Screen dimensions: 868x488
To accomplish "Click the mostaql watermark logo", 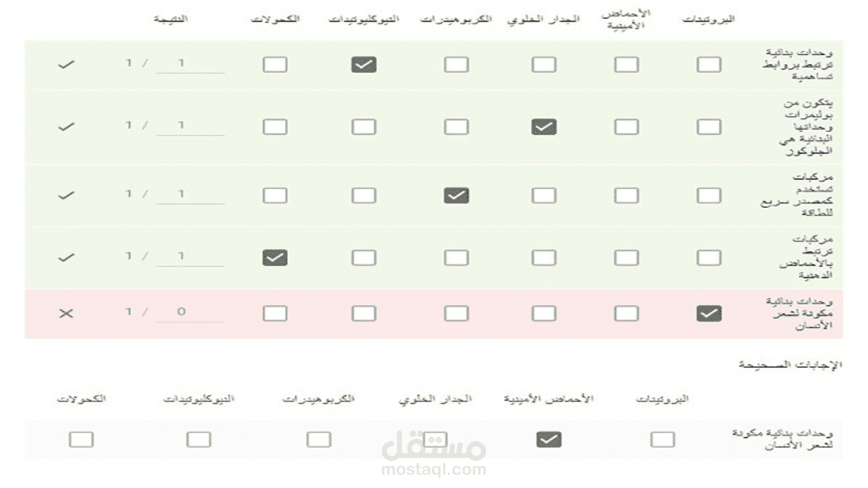I will pos(434,447).
